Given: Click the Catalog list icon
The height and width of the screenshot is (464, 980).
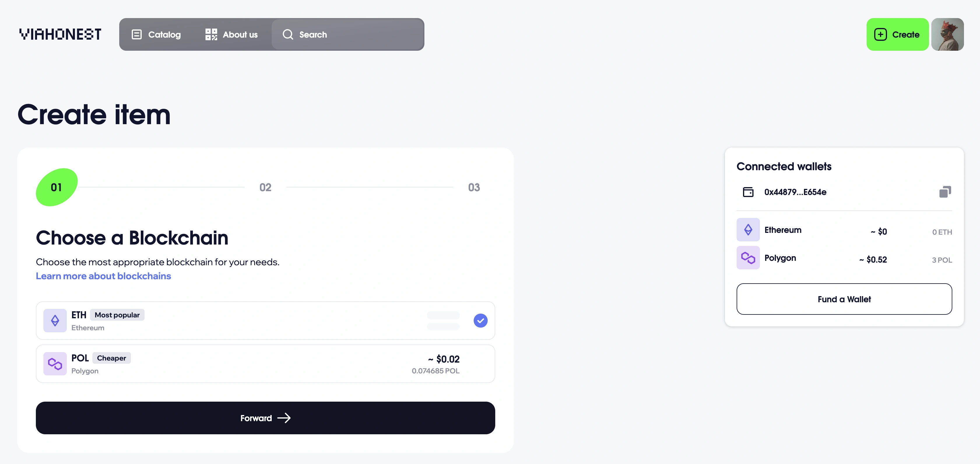Looking at the screenshot, I should [x=137, y=35].
